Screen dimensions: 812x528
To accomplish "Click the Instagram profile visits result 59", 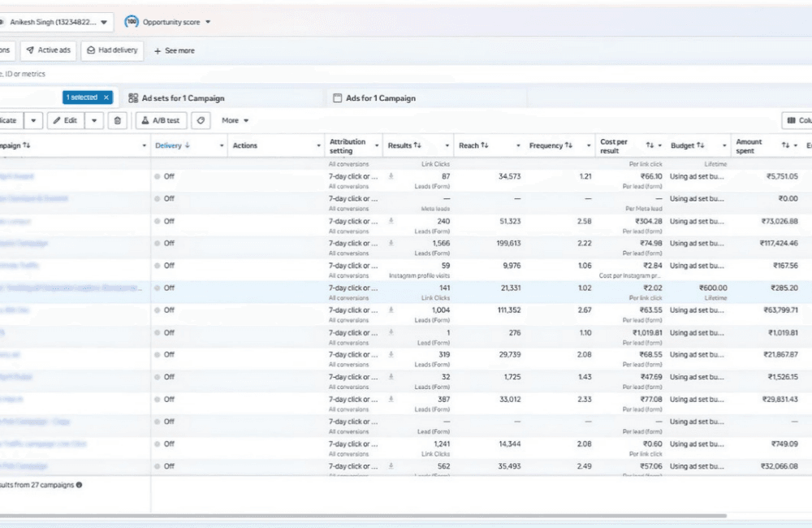I will click(x=445, y=266).
